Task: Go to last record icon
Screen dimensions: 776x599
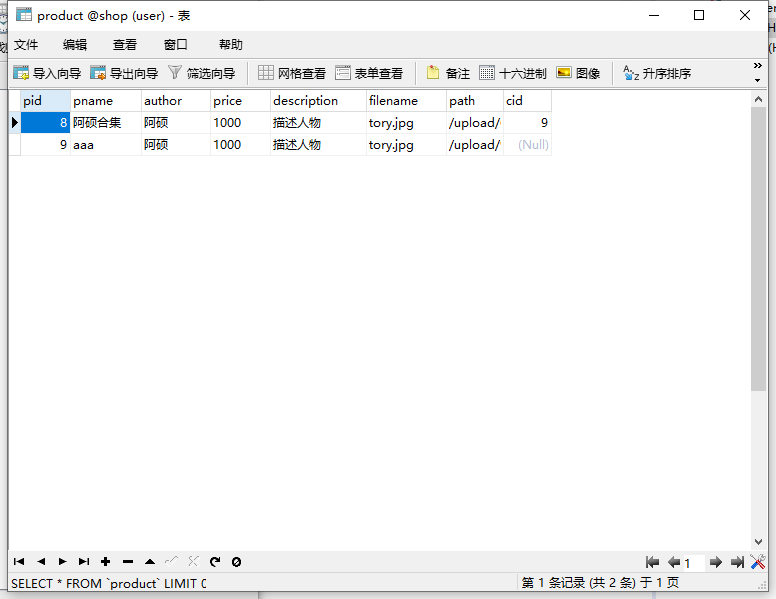Action: tap(84, 561)
